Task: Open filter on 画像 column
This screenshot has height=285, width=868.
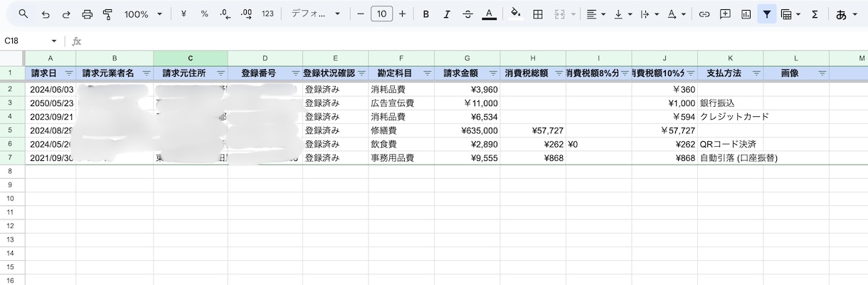Action: pos(822,73)
